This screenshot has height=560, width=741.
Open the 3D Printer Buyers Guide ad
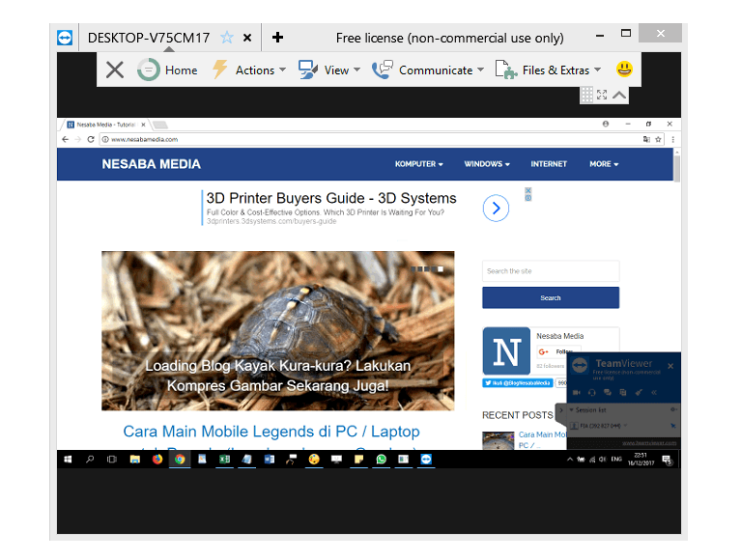tap(331, 198)
